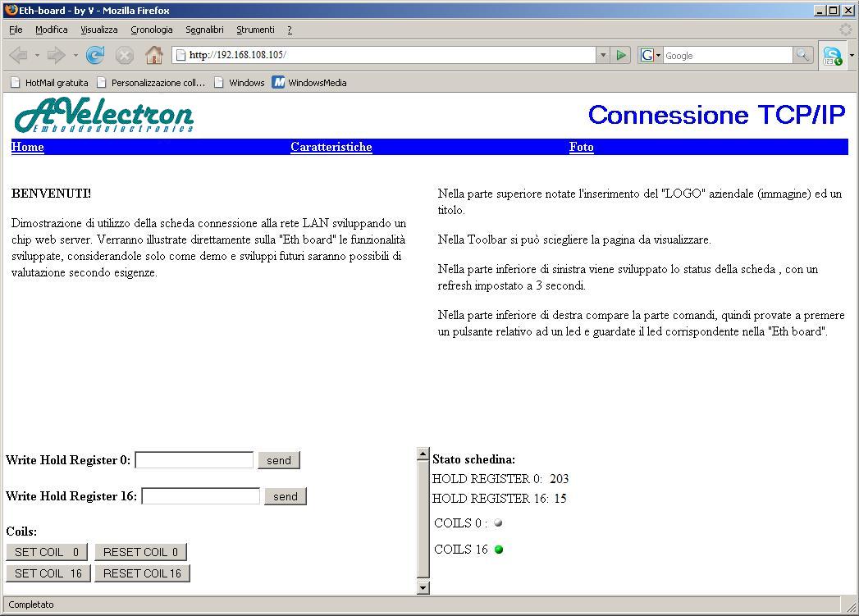The width and height of the screenshot is (859, 616).
Task: Open the Google search engine selector
Action: coord(651,55)
